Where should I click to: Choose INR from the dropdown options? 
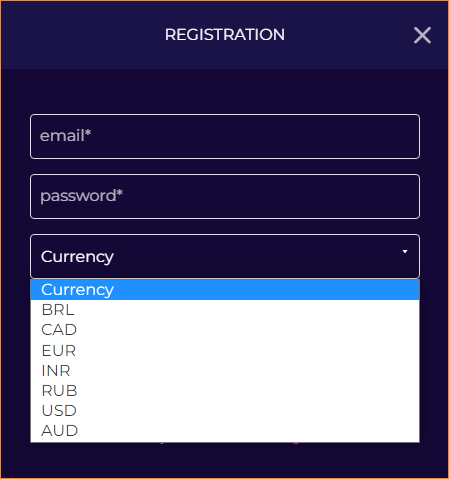(225, 371)
